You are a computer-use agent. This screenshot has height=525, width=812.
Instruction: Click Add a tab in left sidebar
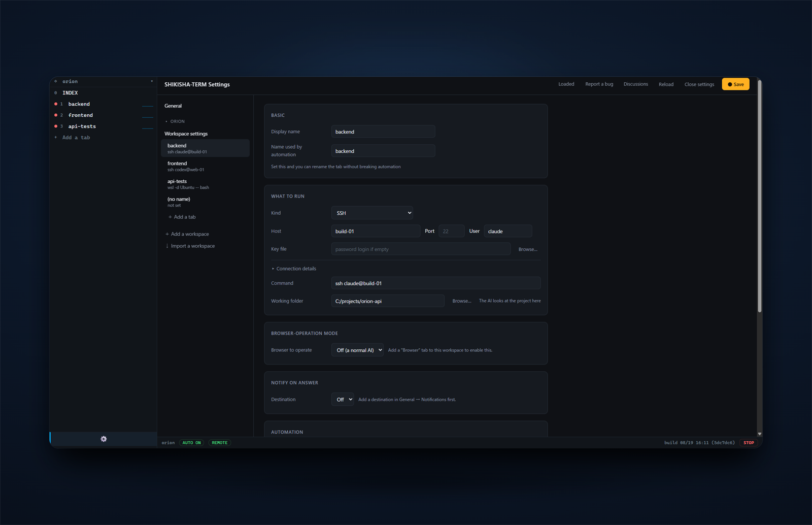click(x=76, y=138)
